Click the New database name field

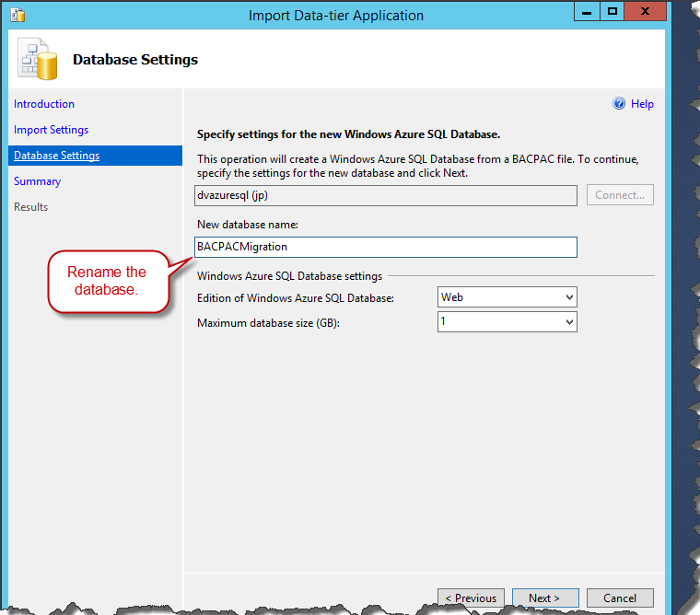(386, 248)
